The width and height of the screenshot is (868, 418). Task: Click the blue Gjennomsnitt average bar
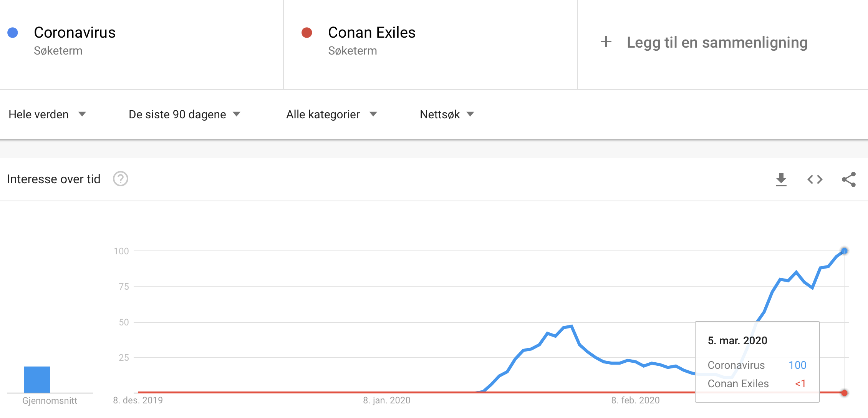pos(37,380)
